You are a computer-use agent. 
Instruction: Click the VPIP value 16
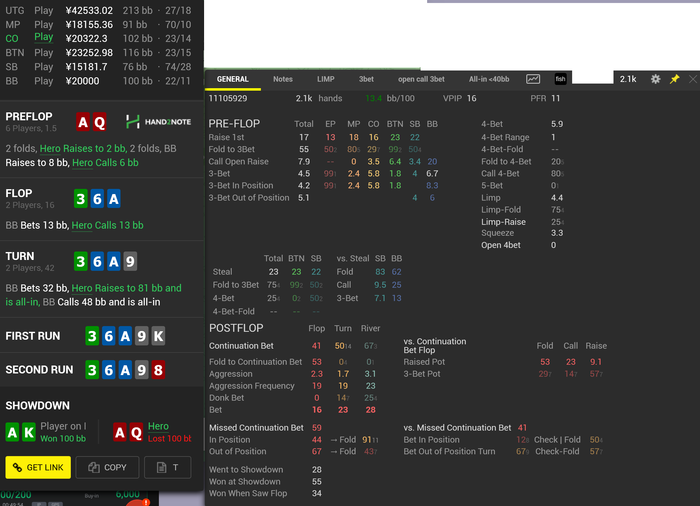tap(471, 98)
